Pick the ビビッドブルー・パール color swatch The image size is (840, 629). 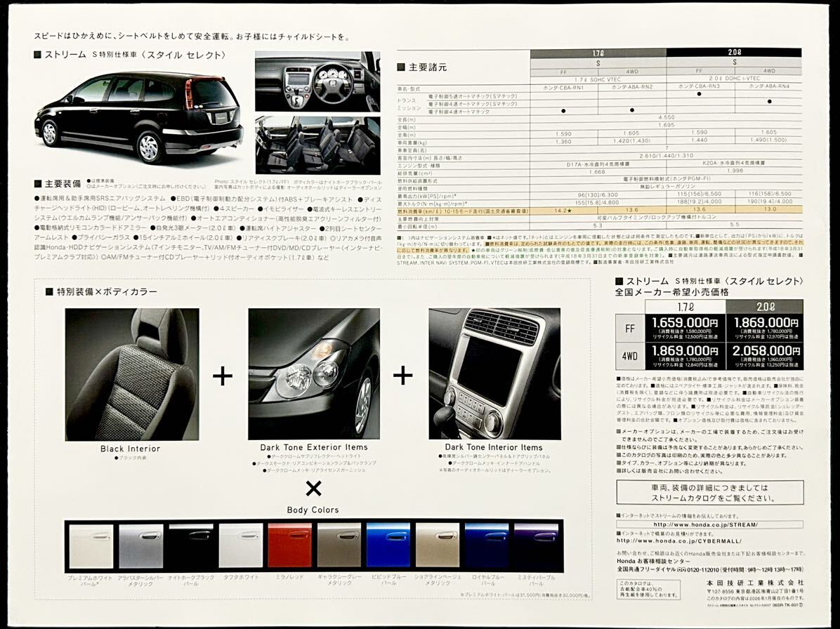(388, 546)
